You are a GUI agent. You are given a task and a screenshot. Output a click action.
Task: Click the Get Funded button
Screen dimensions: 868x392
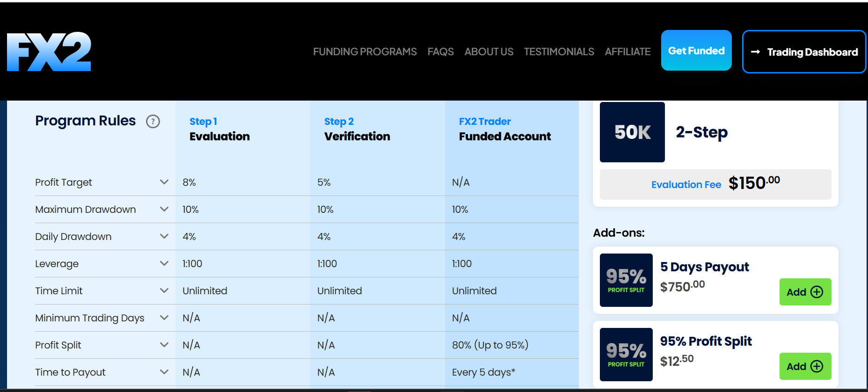point(696,51)
